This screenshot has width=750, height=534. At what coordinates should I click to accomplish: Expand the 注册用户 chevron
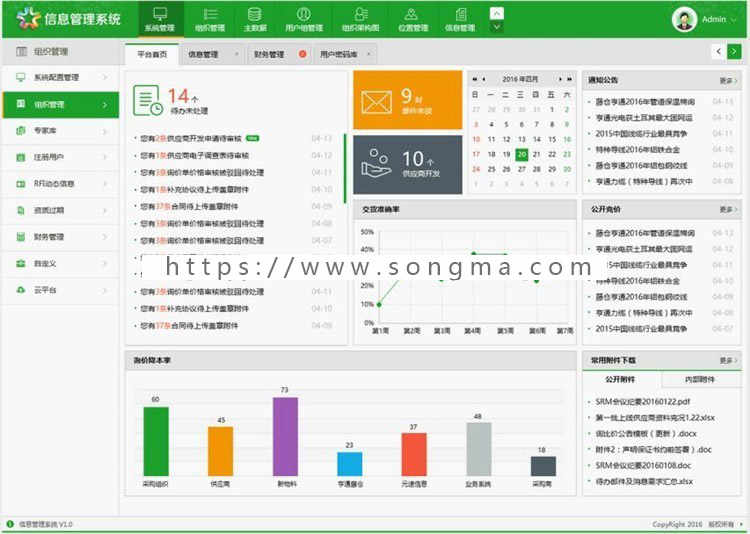[x=105, y=157]
